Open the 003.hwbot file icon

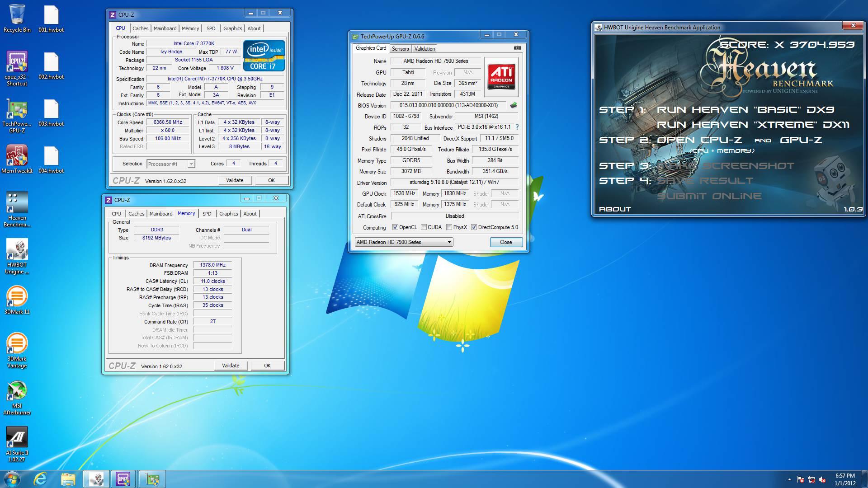pos(51,113)
